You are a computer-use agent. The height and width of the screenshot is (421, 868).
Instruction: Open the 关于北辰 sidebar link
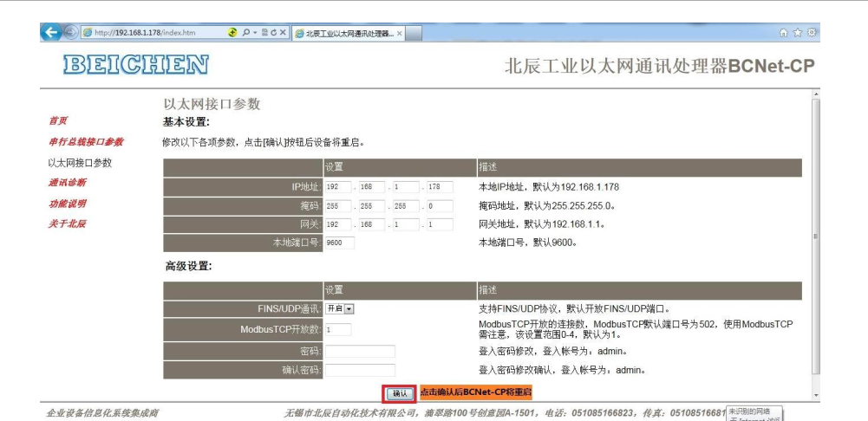[67, 224]
